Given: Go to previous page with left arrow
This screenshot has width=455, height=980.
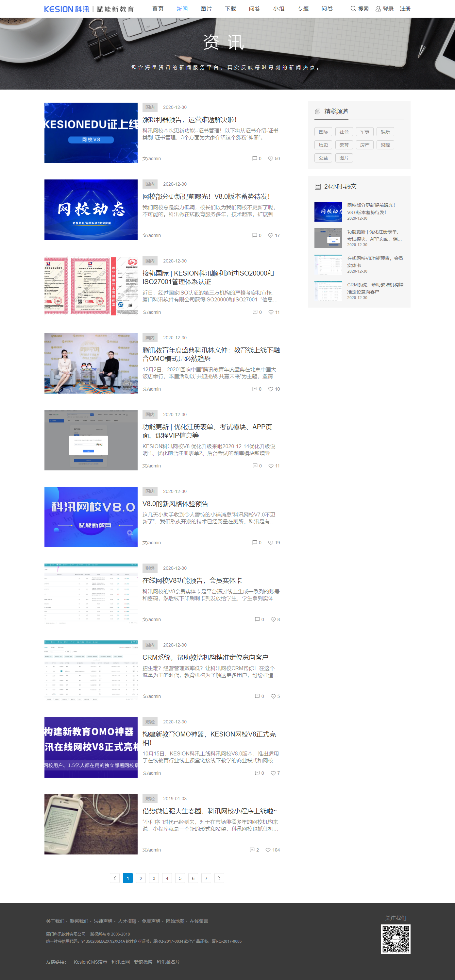Looking at the screenshot, I should 115,878.
